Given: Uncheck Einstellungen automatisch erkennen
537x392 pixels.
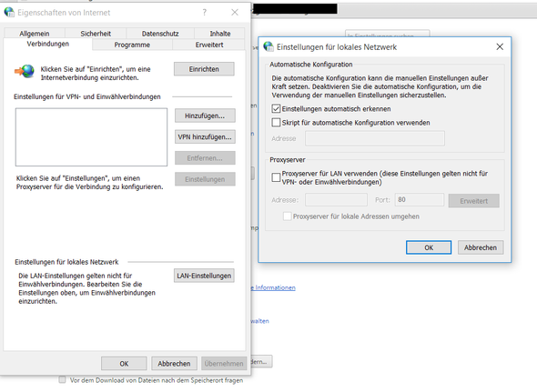Looking at the screenshot, I should point(276,109).
